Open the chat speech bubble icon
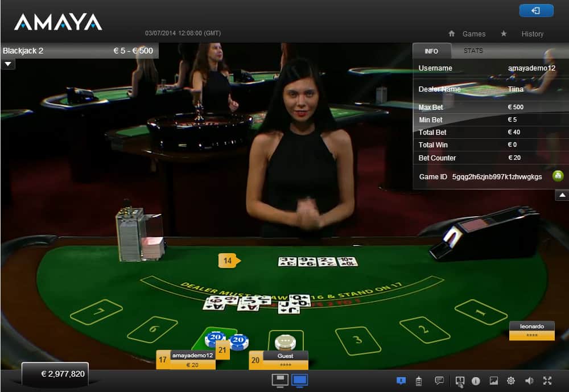The image size is (569, 392). pos(439,381)
